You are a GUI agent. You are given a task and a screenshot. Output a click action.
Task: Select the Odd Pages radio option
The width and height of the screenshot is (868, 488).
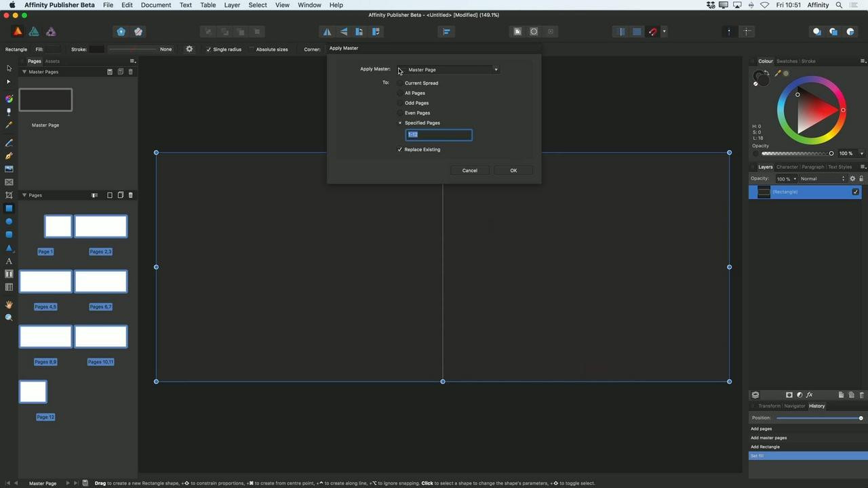tap(400, 103)
